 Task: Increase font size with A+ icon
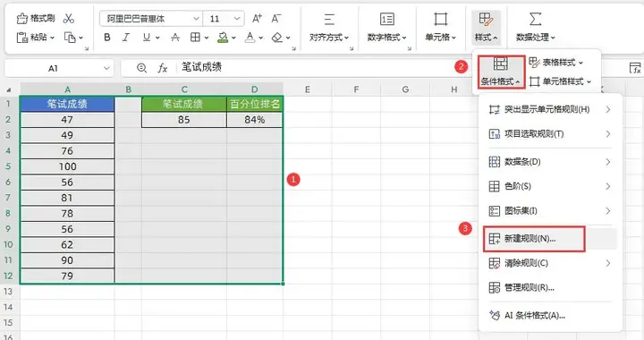[x=257, y=19]
